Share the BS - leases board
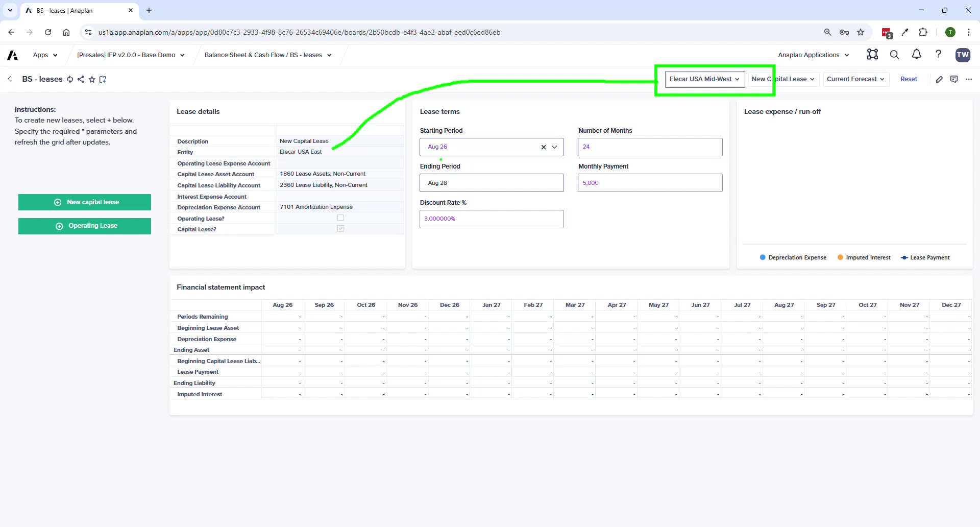The image size is (980, 527). (x=81, y=79)
